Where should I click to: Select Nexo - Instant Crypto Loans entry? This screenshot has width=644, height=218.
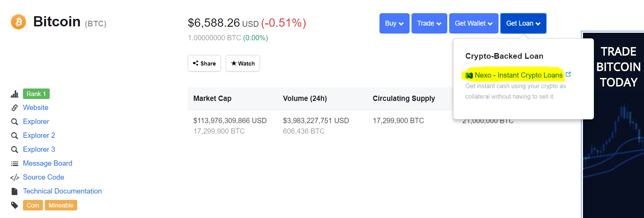click(518, 75)
